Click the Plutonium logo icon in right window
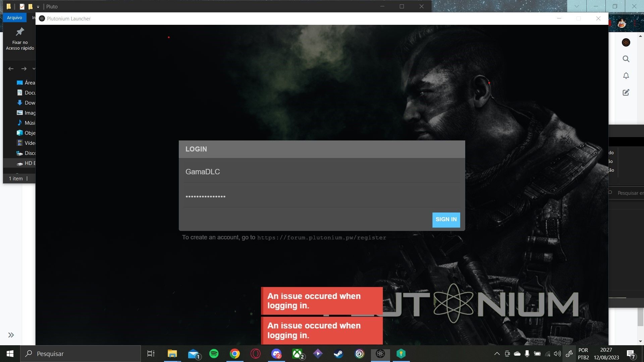644x362 pixels. point(626,42)
